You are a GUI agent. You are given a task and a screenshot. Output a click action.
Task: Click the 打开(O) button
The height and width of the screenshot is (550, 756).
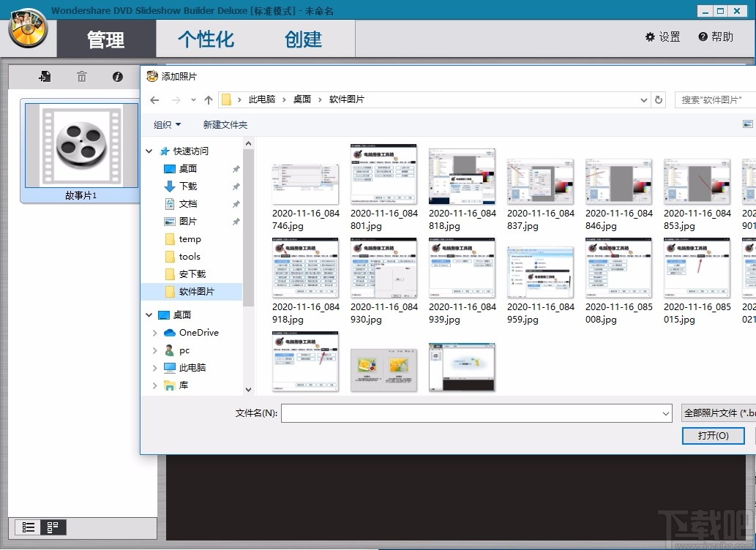tap(713, 435)
